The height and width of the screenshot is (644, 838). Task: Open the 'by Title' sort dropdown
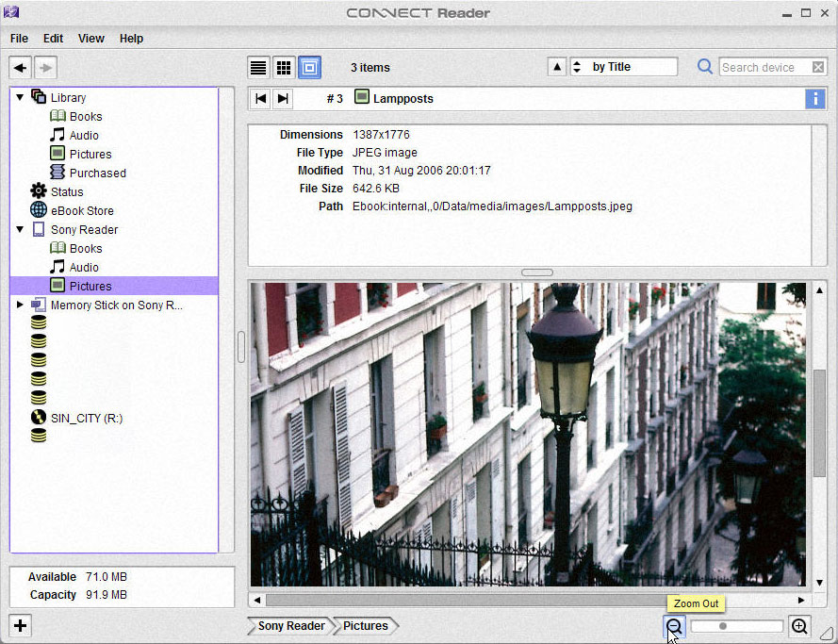coord(624,67)
